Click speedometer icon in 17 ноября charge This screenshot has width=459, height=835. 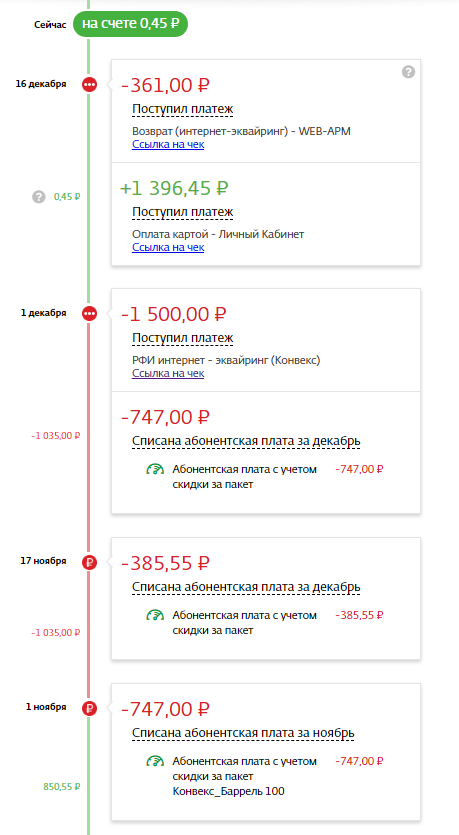pyautogui.click(x=155, y=616)
